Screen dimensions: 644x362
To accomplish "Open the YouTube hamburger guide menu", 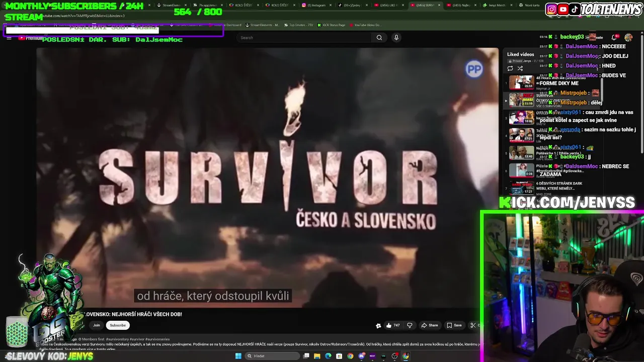I will coord(9,38).
